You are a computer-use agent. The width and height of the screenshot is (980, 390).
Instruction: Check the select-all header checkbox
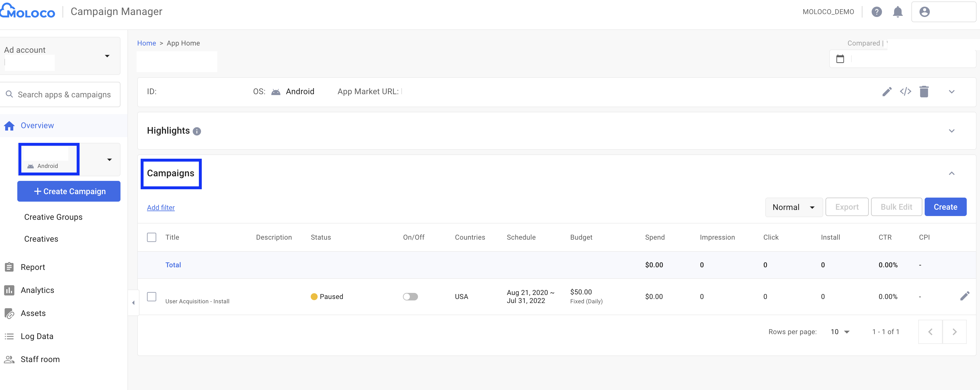pos(151,237)
